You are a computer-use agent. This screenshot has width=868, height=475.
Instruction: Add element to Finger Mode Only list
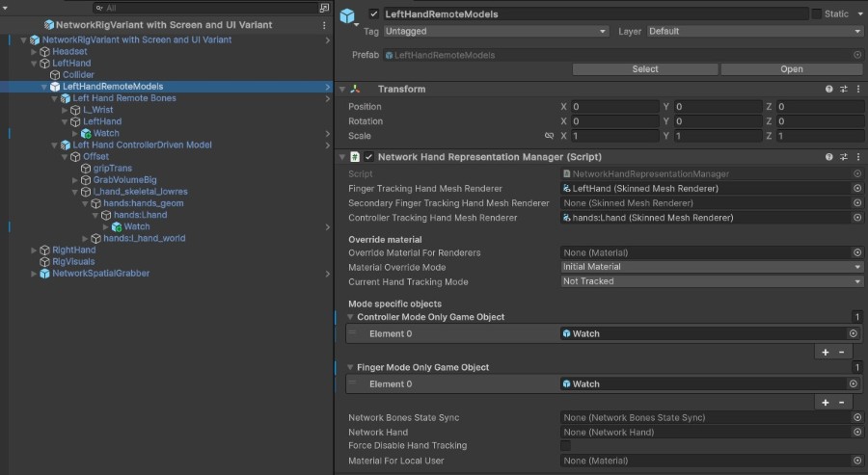(825, 403)
